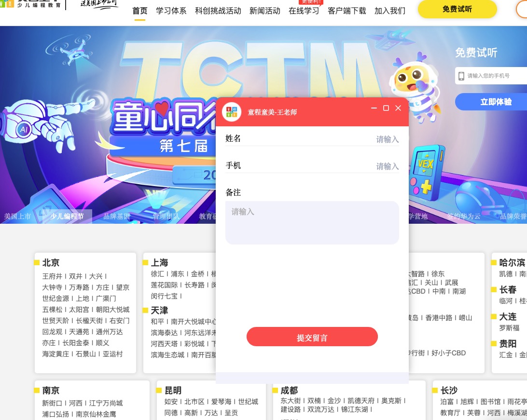Go to 客户端下载 page

click(347, 11)
